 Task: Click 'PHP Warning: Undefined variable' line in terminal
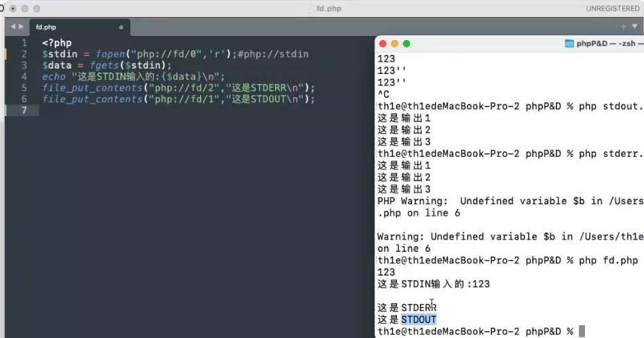click(510, 201)
